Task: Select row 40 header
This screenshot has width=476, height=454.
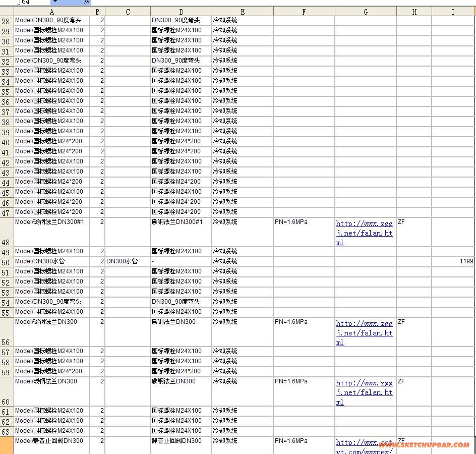Action: tap(7, 142)
